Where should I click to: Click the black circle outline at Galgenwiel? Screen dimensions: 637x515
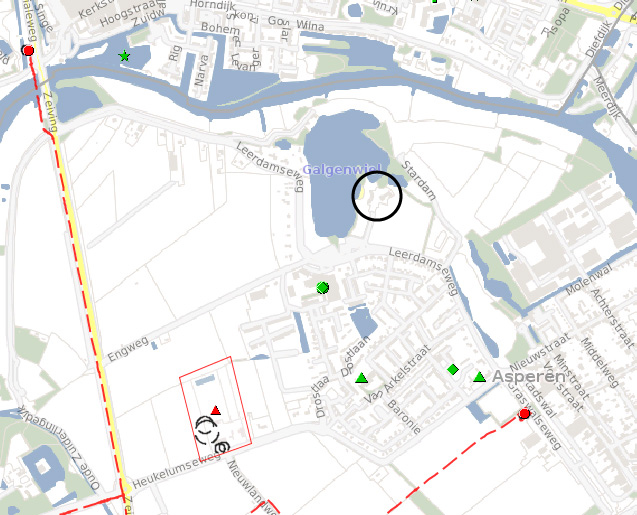(377, 196)
